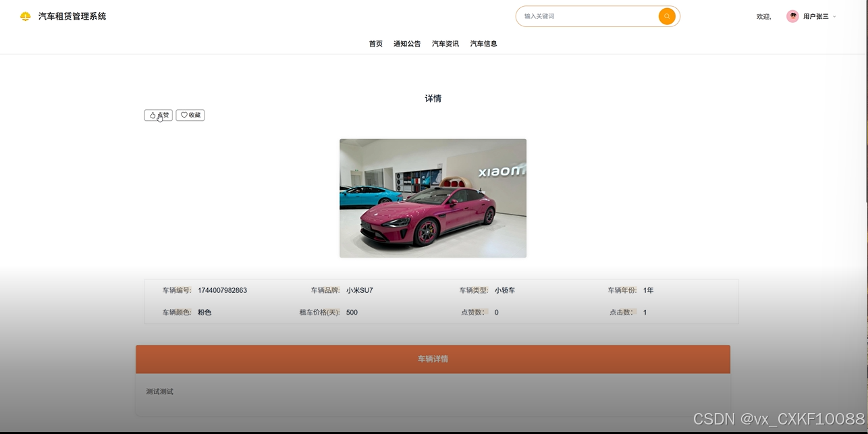This screenshot has height=434, width=868.
Task: Click the pink Xiaomi SU7 car image
Action: coord(433,198)
